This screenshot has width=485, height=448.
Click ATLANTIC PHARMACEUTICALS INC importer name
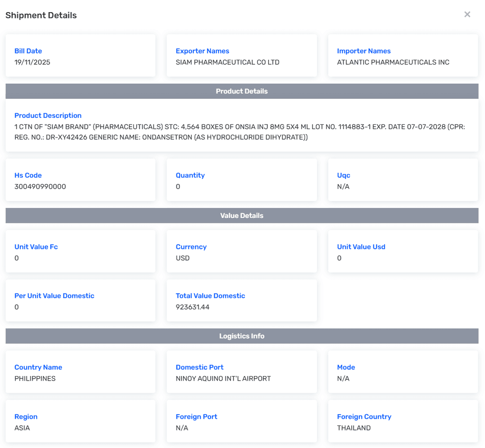(393, 62)
